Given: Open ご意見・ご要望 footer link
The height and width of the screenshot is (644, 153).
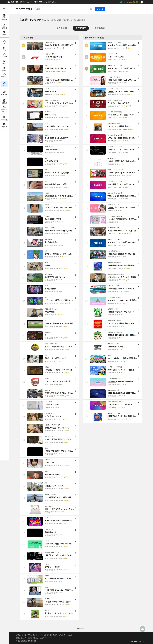Looking at the screenshot, I should click(21, 635).
